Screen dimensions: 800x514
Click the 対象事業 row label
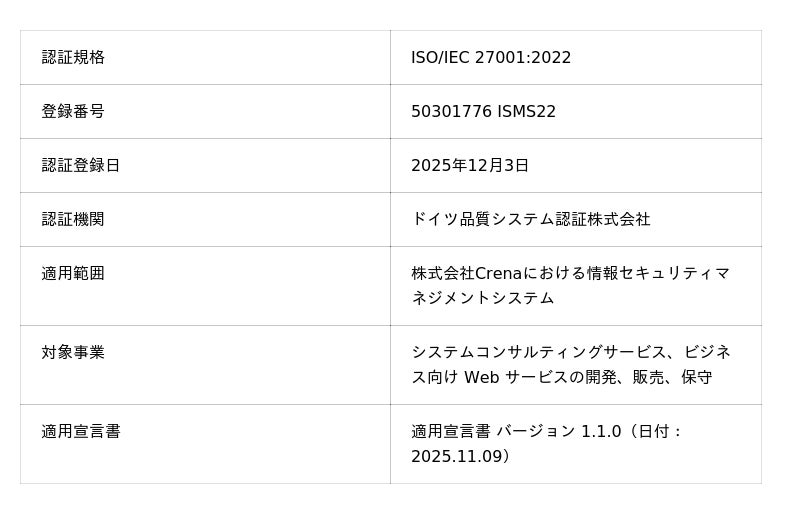point(73,352)
